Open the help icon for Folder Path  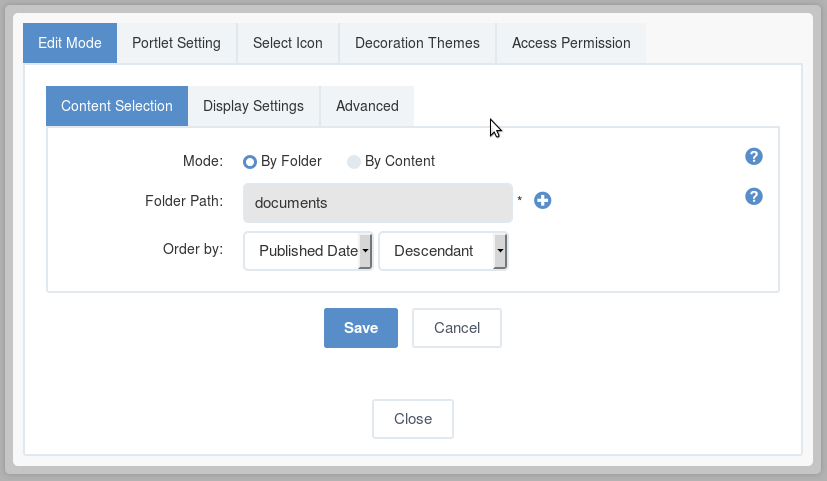coord(754,197)
